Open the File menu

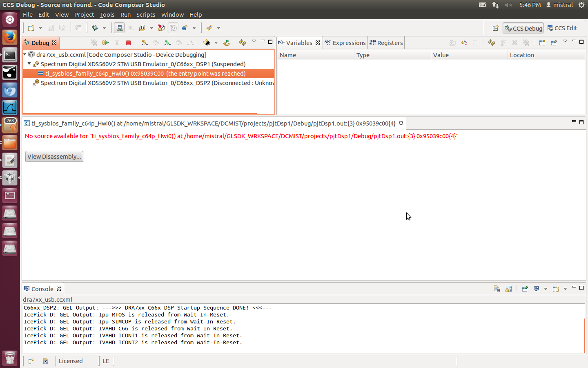pyautogui.click(x=28, y=14)
